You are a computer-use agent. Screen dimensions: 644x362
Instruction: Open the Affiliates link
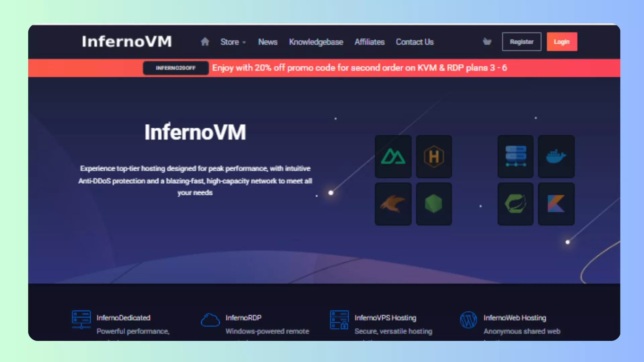[370, 42]
